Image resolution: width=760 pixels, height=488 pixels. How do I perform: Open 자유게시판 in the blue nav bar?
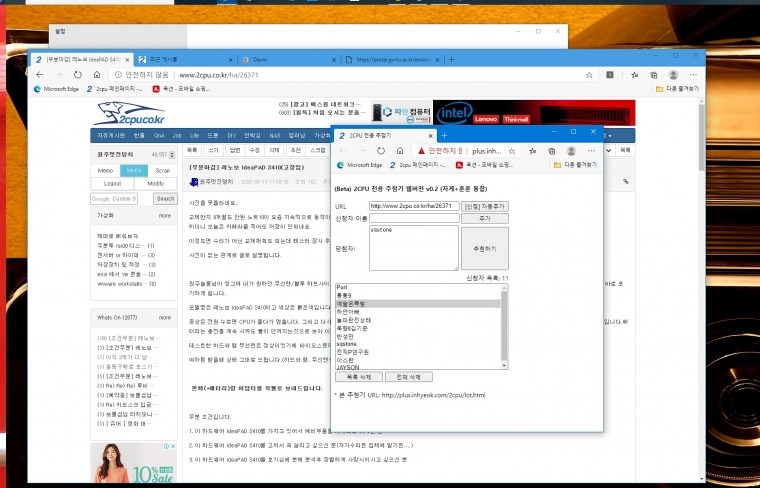coord(111,136)
